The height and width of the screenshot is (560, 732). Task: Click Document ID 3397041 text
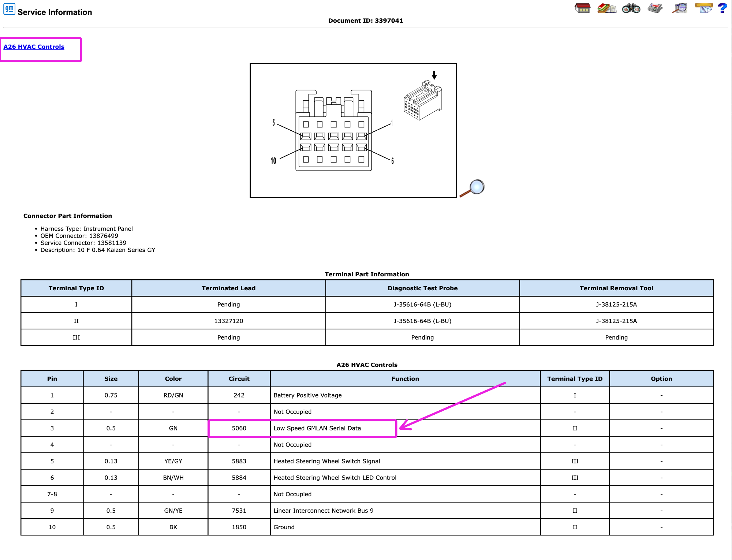[x=365, y=20]
